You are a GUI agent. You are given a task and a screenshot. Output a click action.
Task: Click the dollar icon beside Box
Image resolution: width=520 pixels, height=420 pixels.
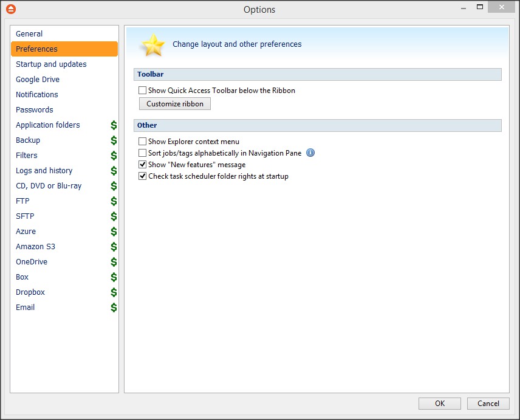coord(114,277)
